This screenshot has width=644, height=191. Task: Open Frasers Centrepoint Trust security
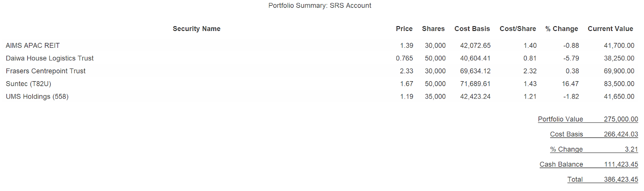click(45, 71)
